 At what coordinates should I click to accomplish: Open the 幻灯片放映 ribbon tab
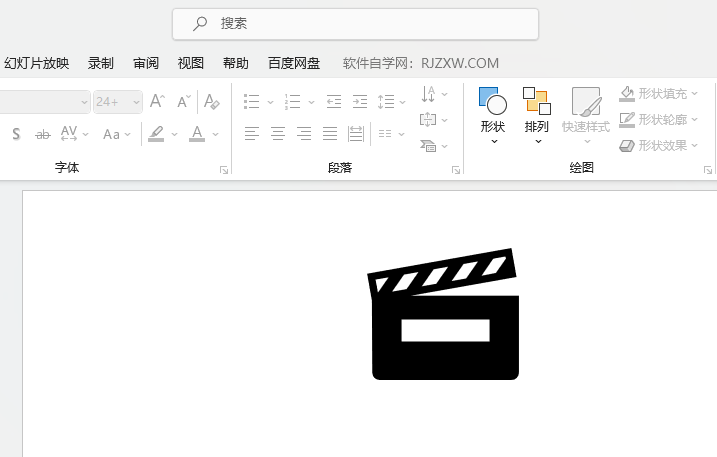pos(37,63)
